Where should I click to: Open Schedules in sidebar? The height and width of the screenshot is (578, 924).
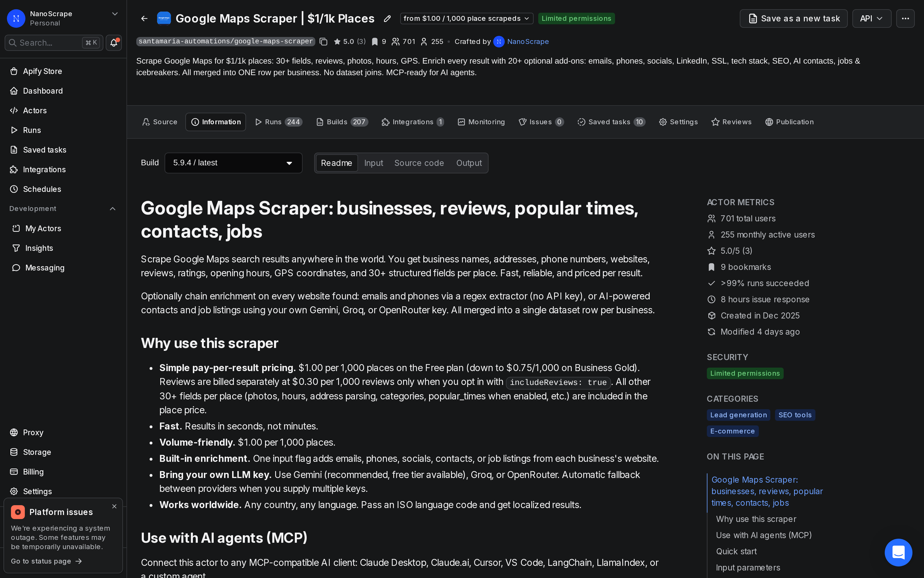click(x=64, y=189)
